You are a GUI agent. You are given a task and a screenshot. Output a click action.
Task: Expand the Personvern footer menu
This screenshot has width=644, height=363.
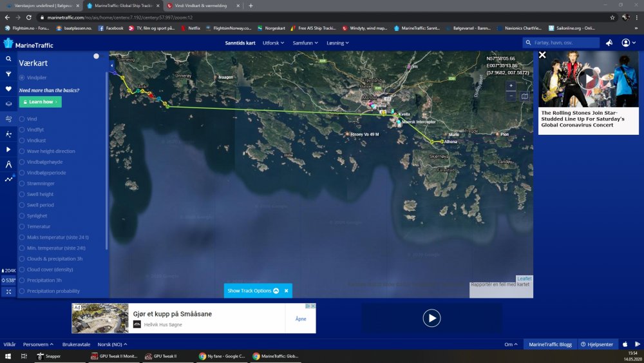(38, 344)
